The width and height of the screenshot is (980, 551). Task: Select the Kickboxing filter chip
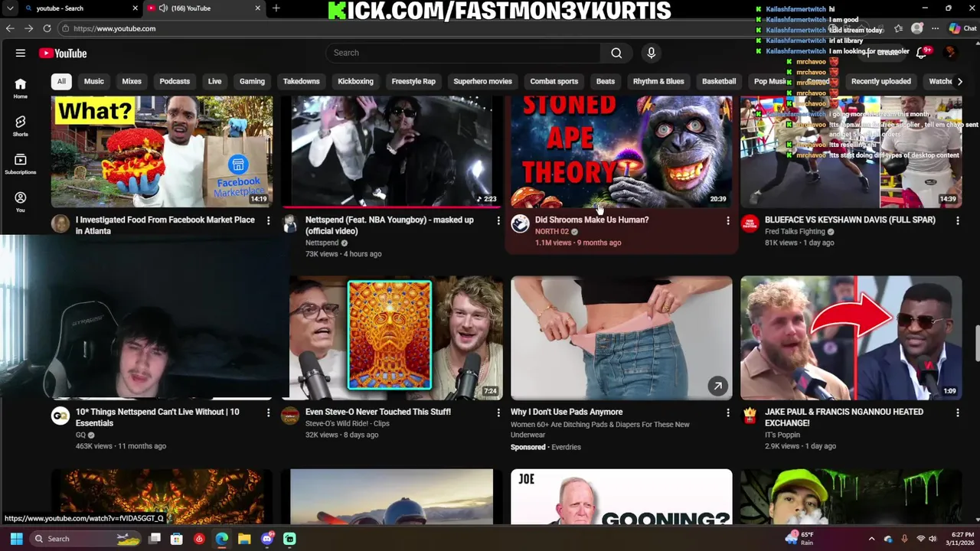(x=355, y=81)
